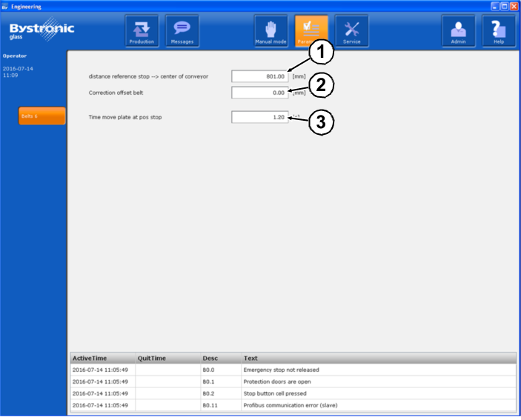This screenshot has width=521, height=420.
Task: Click the Bystronic glass logo
Action: 42,30
